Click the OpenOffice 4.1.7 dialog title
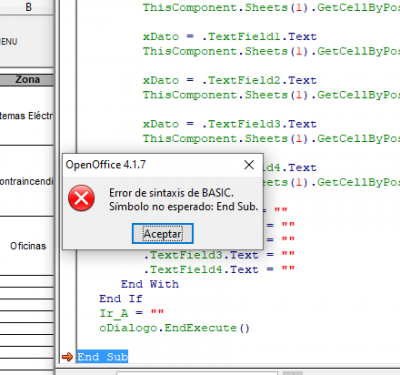This screenshot has width=400, height=375. 106,165
